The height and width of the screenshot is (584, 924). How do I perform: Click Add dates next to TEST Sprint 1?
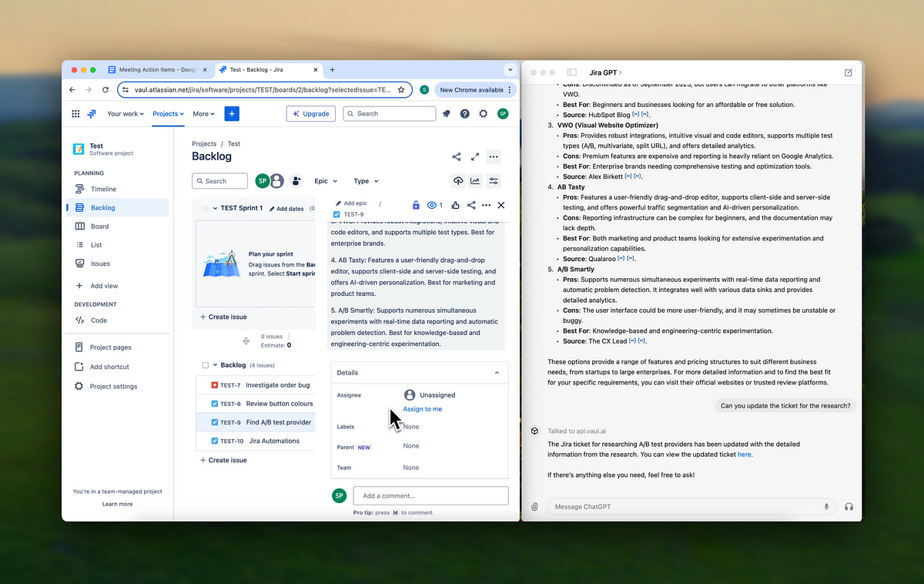286,209
